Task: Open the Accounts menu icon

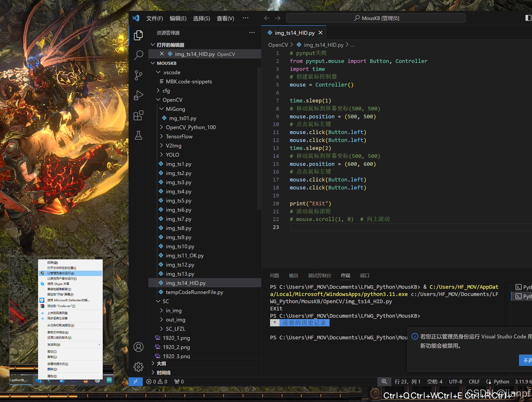Action: click(x=138, y=347)
